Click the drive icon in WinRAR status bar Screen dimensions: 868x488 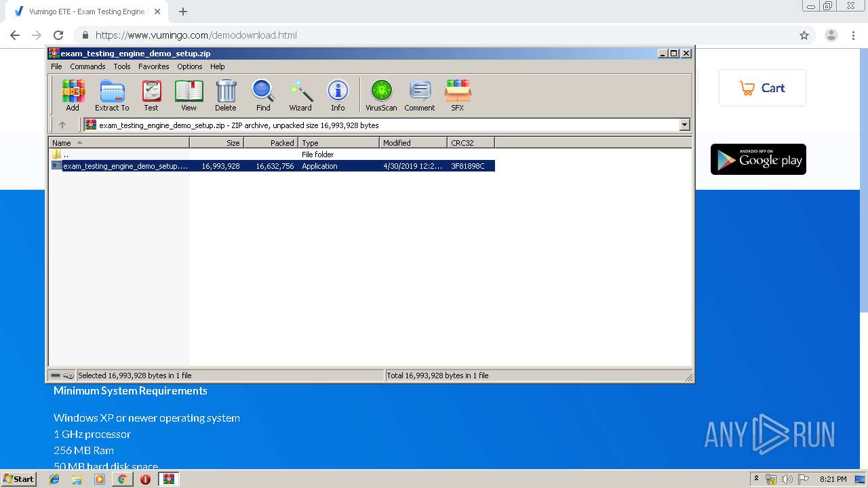point(56,375)
